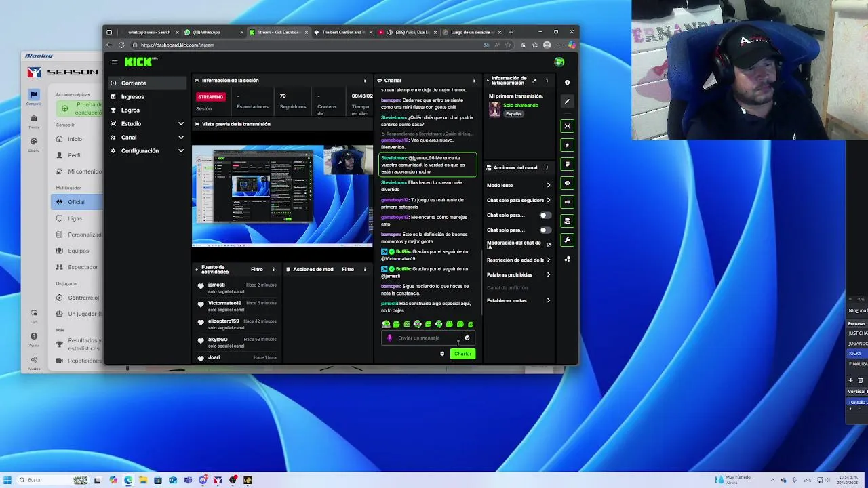Image resolution: width=868 pixels, height=488 pixels.
Task: Toggle the first 'Chat solo para...' switch
Action: (544, 216)
